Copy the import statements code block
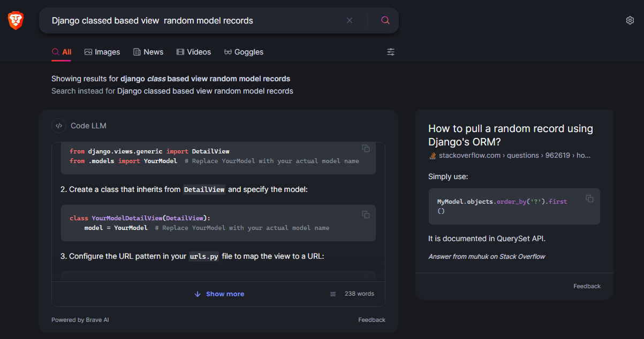644x339 pixels. [x=366, y=148]
